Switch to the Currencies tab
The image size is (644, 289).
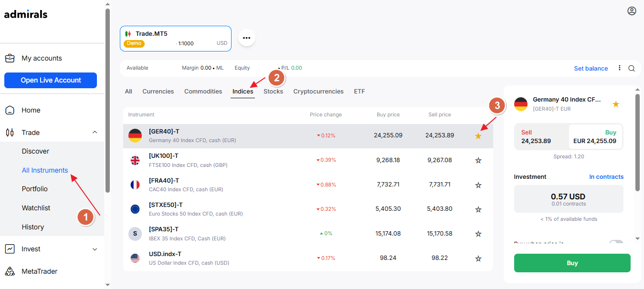(158, 92)
